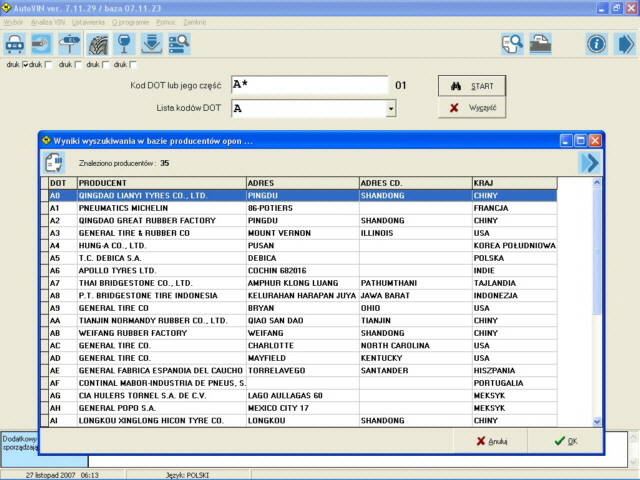Open the signpost registration plates tool
Screen dimensions: 640x480
click(69, 44)
